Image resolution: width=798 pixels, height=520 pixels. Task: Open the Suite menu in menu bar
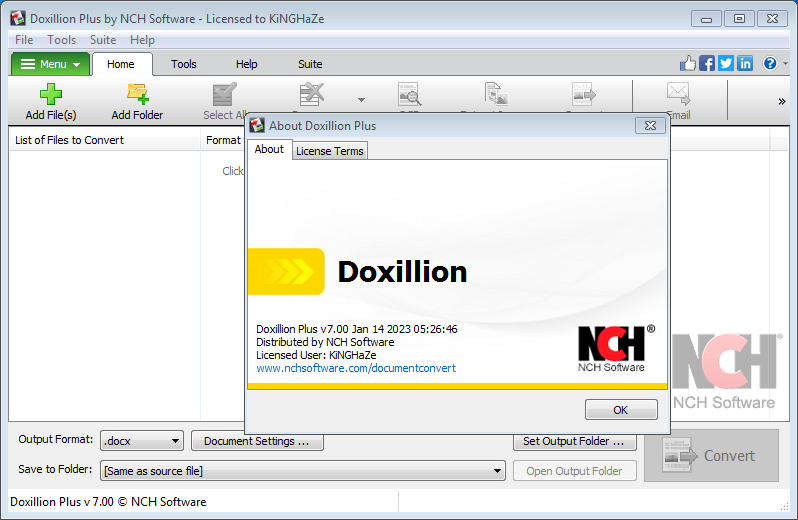(x=103, y=40)
